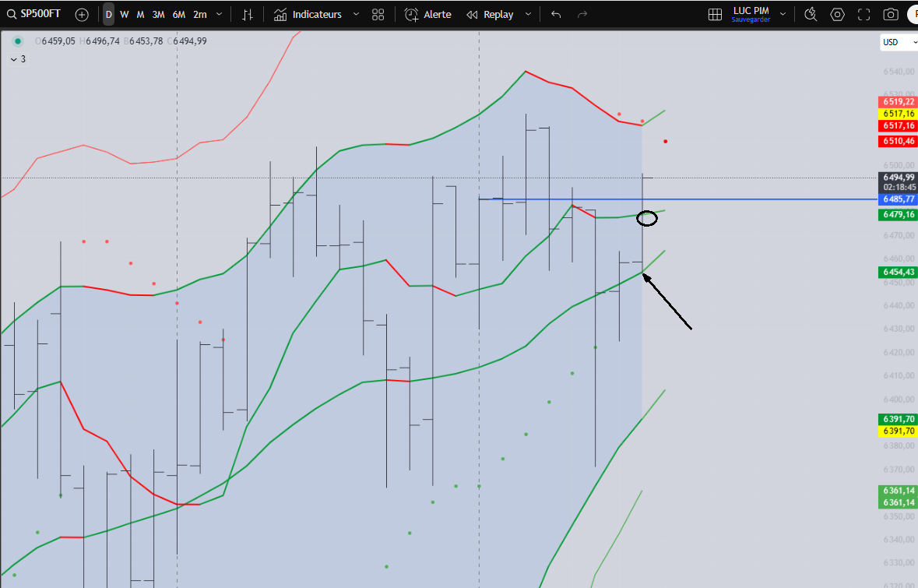Click the 6519,22 price label
The width and height of the screenshot is (918, 588).
[899, 102]
